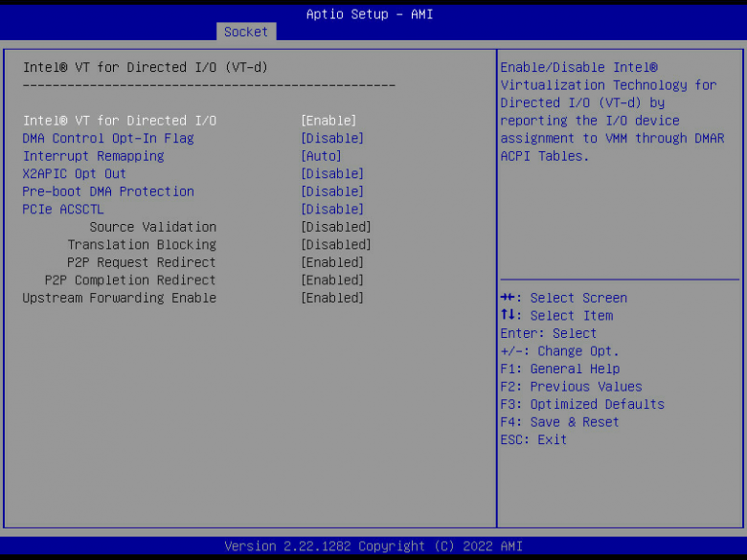This screenshot has width=747, height=560.
Task: Click the VT-d help description text
Action: tap(613, 112)
